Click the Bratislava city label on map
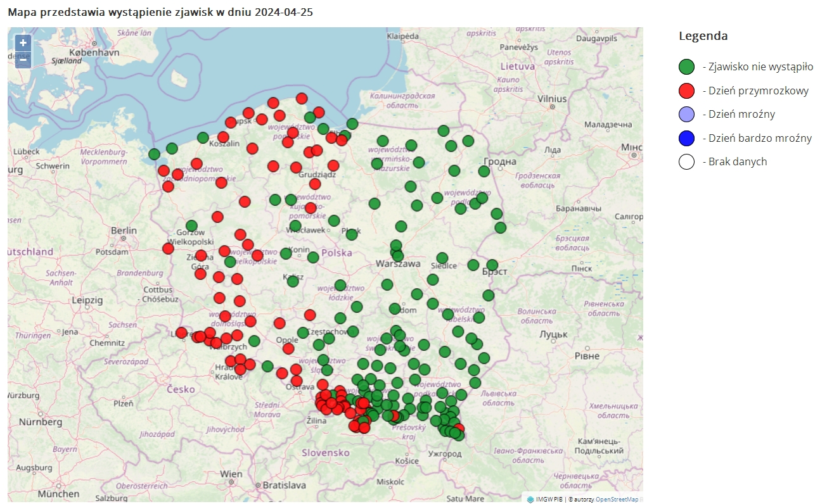 [285, 485]
